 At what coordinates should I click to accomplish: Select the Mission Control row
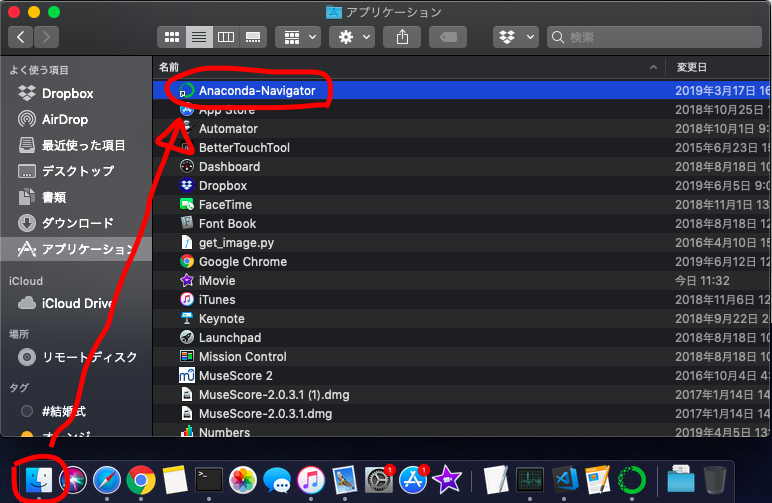click(x=461, y=356)
